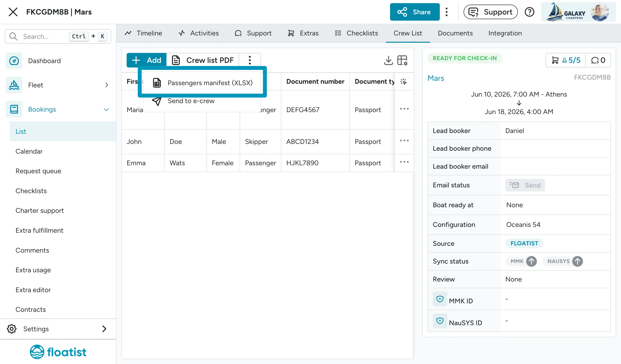
Task: Click the download icon above crew table
Action: (x=388, y=60)
